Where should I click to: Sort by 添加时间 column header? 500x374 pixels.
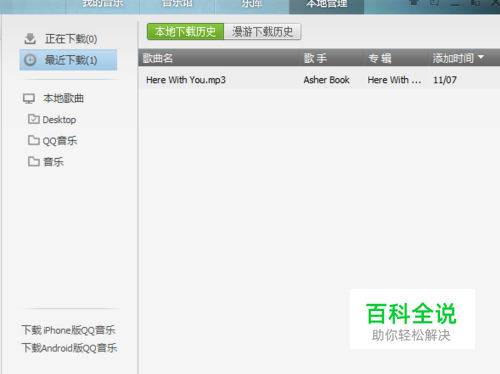(x=453, y=58)
